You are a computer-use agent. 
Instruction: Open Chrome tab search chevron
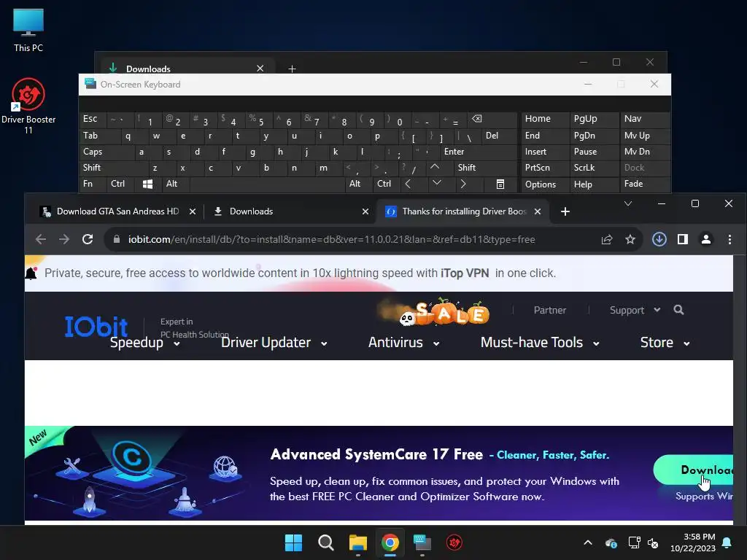[x=628, y=204]
